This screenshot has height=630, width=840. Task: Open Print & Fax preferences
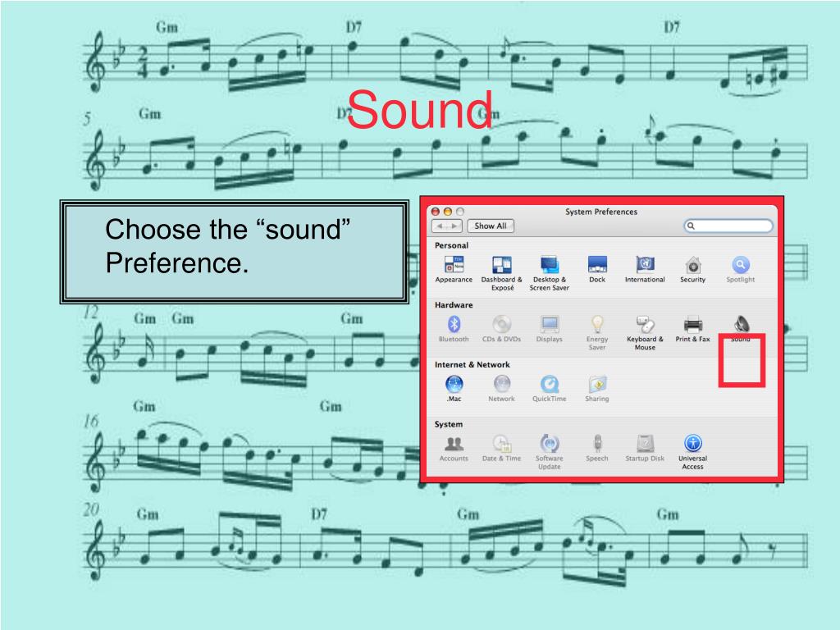692,325
